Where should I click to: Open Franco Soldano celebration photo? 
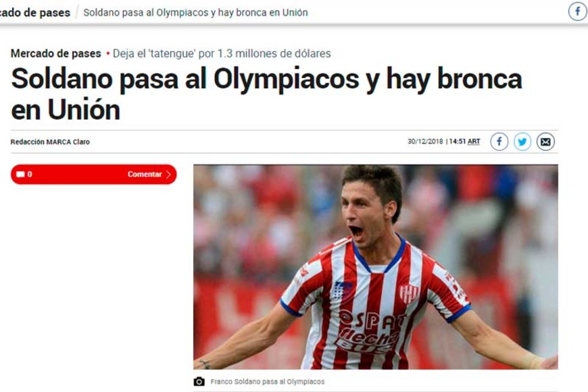[x=375, y=267]
